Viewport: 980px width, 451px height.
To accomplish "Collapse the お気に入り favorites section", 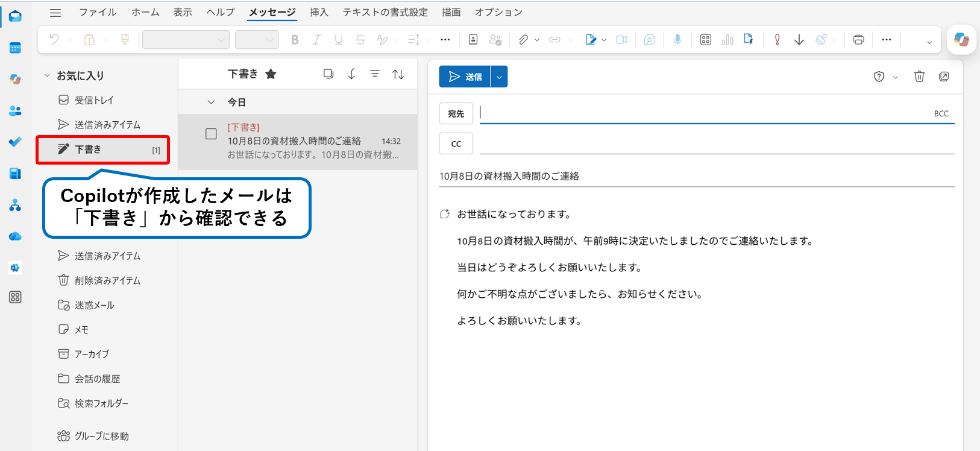I will 47,76.
